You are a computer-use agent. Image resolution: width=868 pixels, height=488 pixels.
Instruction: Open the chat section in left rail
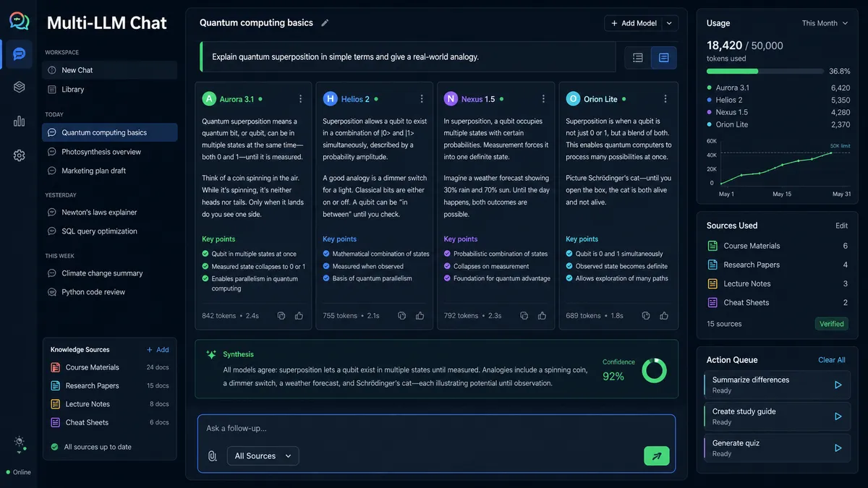(19, 54)
